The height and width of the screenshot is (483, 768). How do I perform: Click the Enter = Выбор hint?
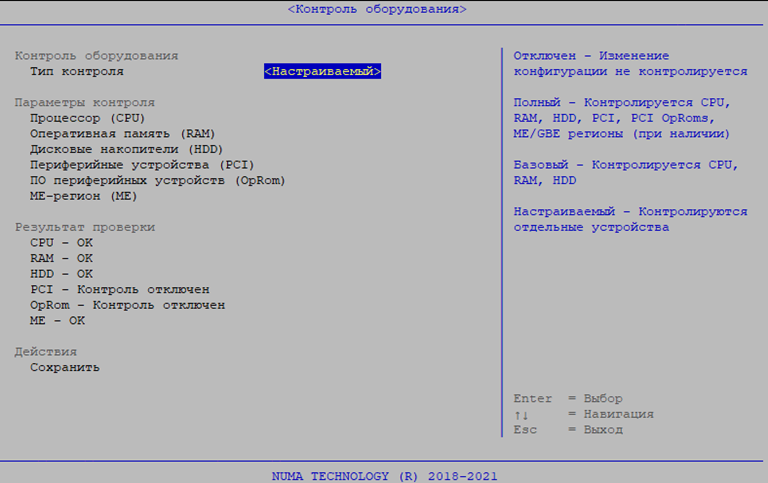[567, 398]
